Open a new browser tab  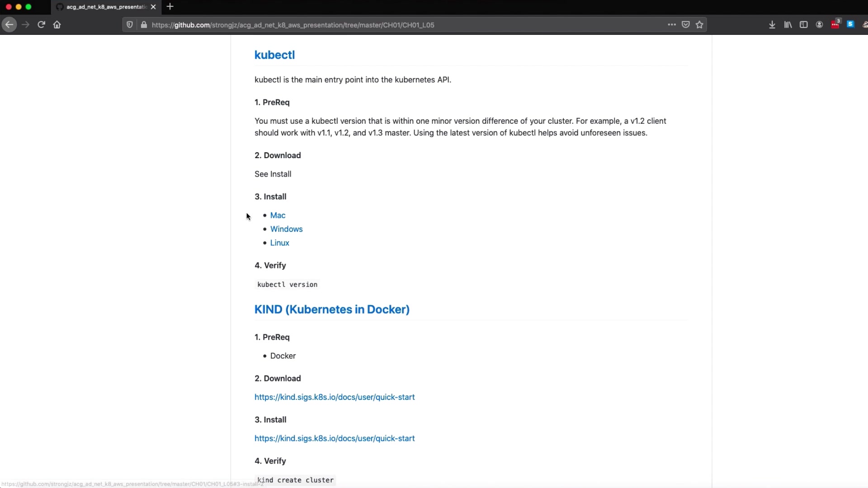coord(170,7)
